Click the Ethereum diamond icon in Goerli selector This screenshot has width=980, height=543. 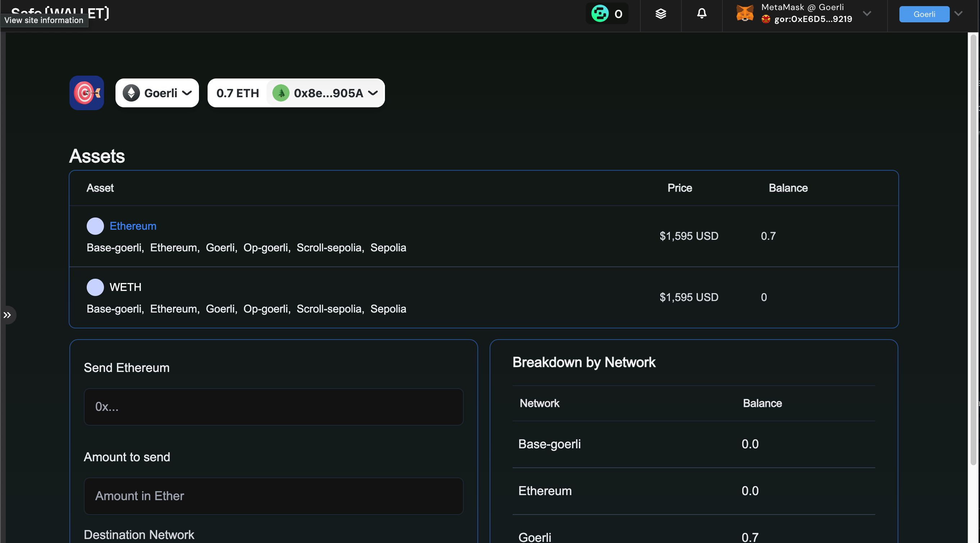pos(131,93)
